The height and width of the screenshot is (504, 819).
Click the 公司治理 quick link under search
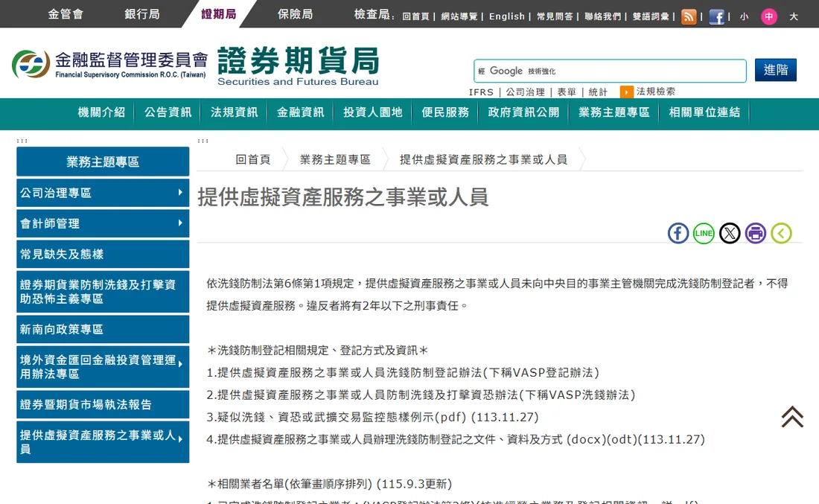click(525, 92)
